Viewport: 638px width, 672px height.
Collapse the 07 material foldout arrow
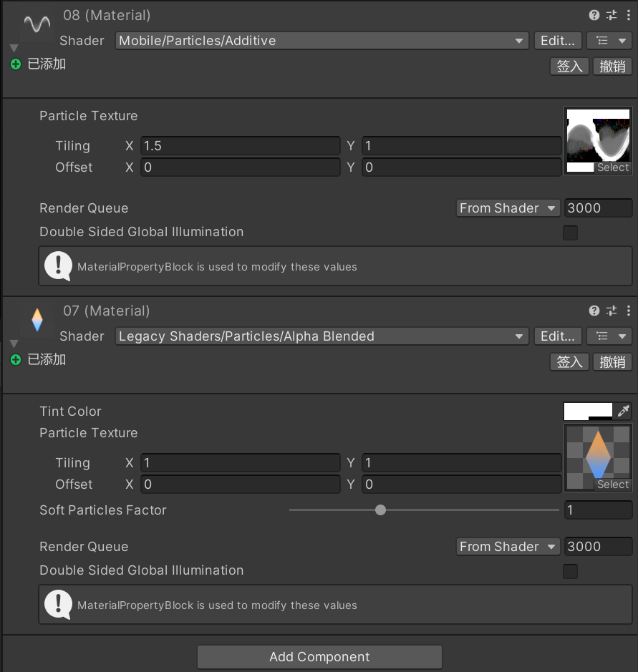[x=14, y=344]
